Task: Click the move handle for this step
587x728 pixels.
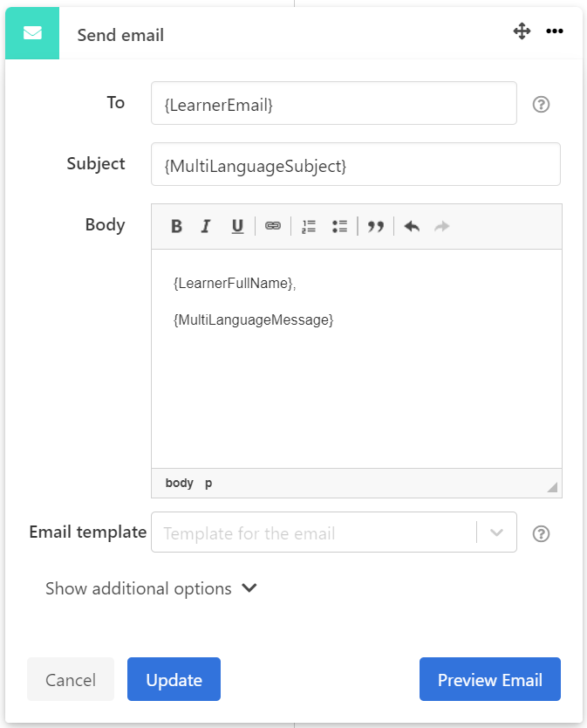Action: pyautogui.click(x=522, y=31)
